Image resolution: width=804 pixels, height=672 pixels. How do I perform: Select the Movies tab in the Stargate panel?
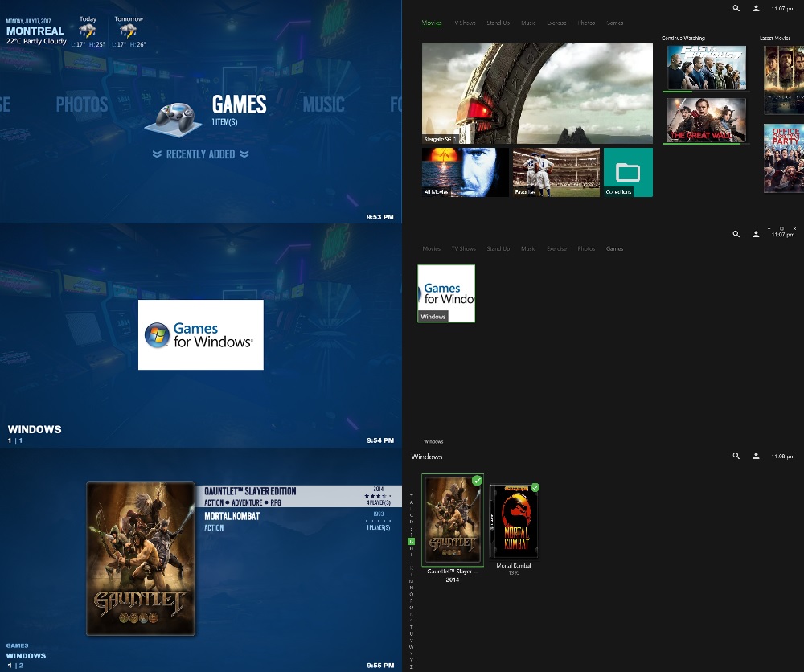point(431,23)
